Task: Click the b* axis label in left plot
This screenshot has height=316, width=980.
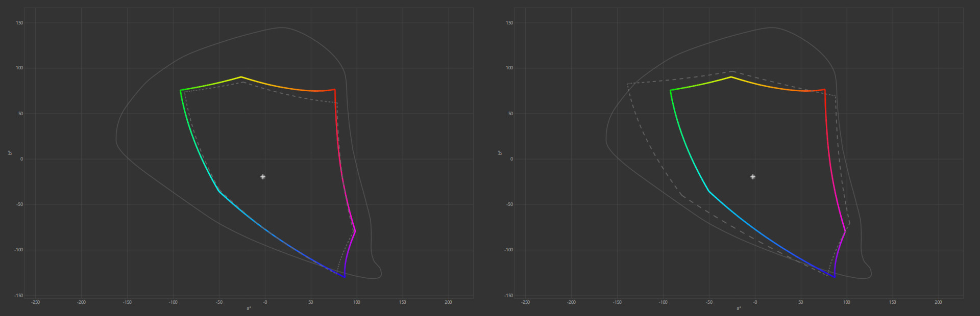Action: click(x=10, y=152)
